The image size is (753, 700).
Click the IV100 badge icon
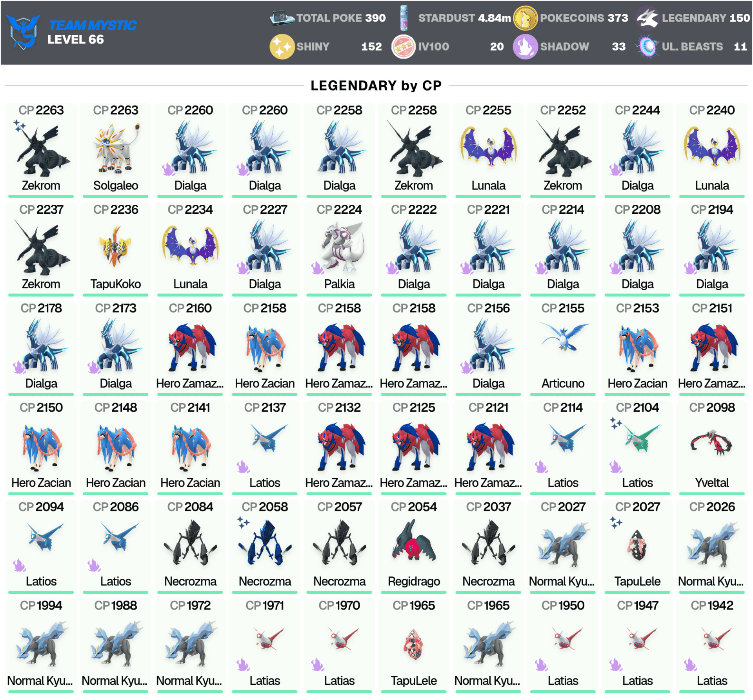[x=403, y=47]
